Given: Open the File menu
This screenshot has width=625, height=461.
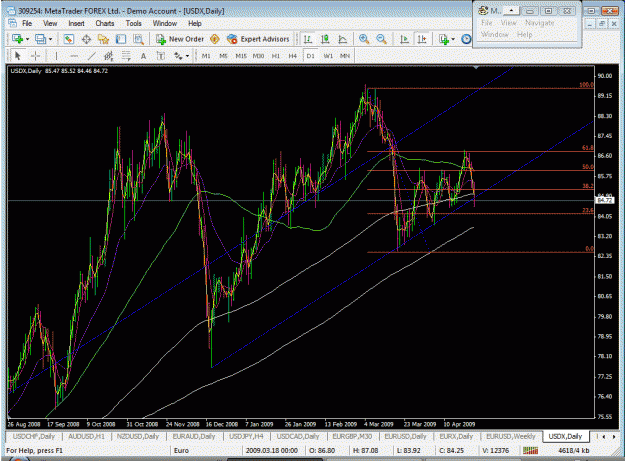Looking at the screenshot, I should 27,23.
